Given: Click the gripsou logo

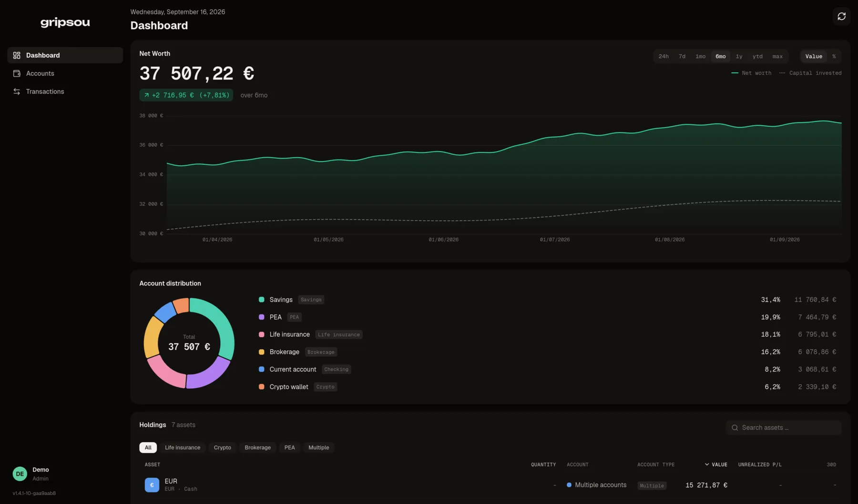Looking at the screenshot, I should (x=65, y=22).
